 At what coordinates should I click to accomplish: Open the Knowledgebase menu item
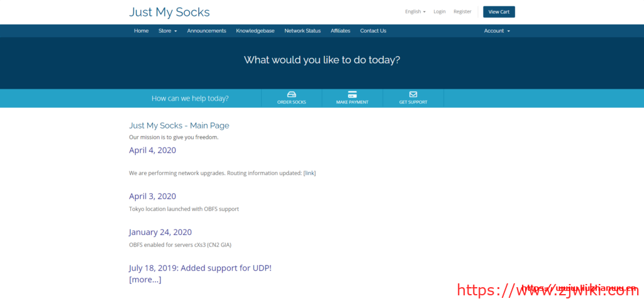click(255, 31)
